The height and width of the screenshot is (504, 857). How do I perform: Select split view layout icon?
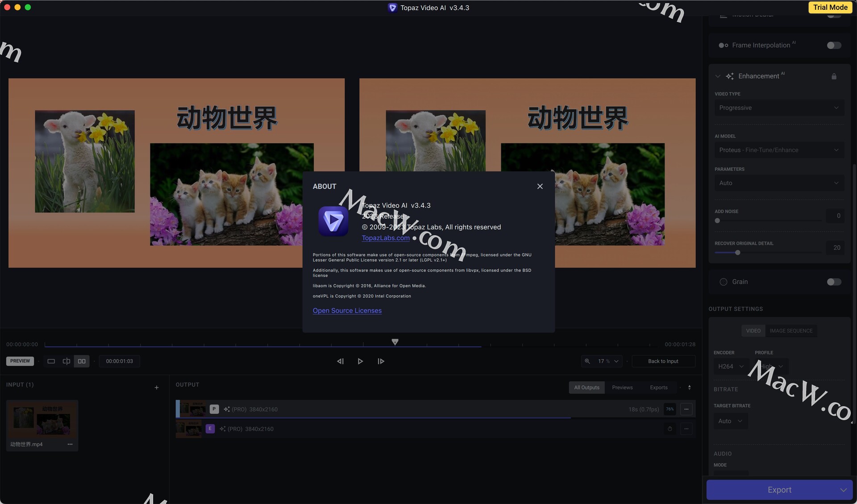(x=67, y=361)
